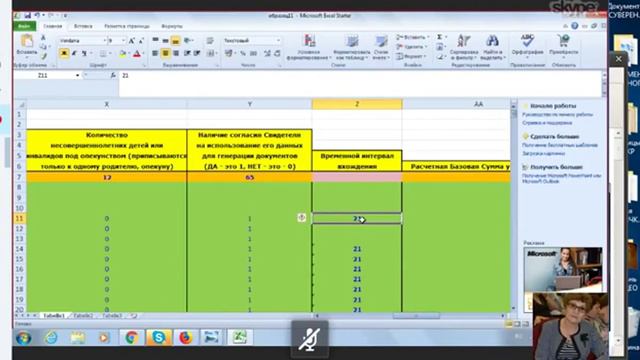Select the column Z header
640x360 pixels.
coord(357,104)
